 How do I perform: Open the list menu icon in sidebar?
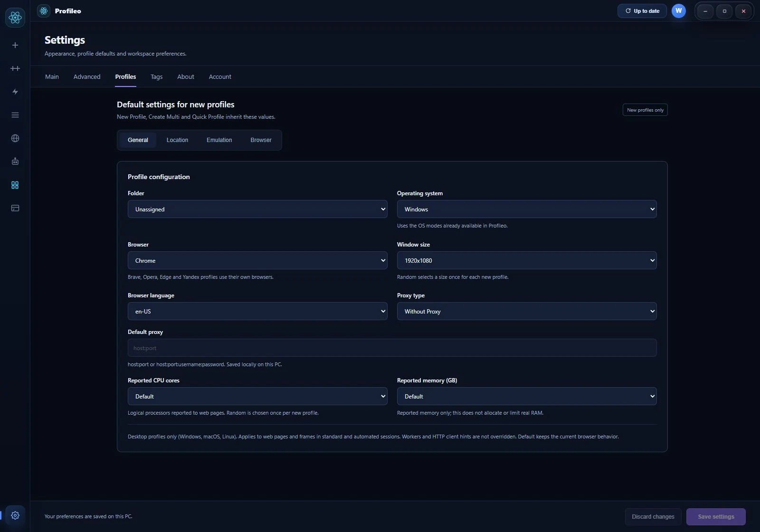[15, 115]
